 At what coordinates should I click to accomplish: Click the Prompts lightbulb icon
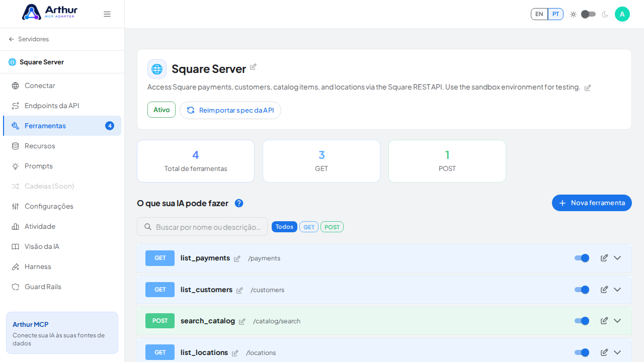pyautogui.click(x=16, y=166)
